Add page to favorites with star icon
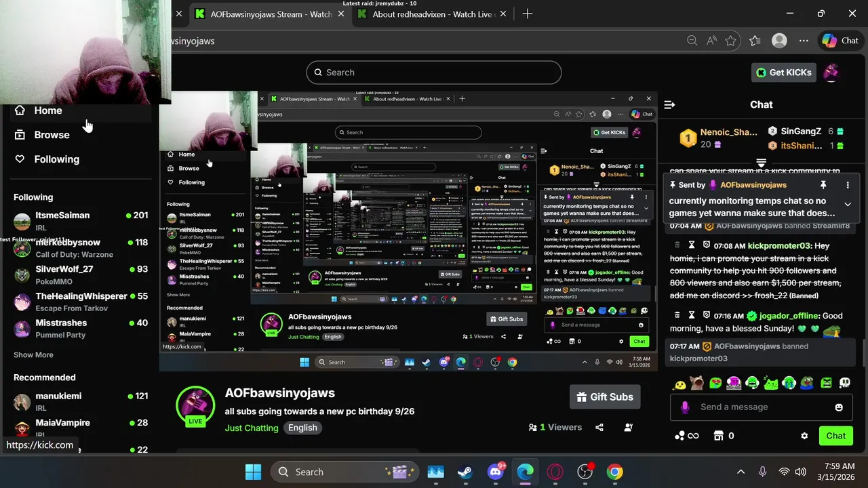Viewport: 868px width, 488px height. click(730, 41)
